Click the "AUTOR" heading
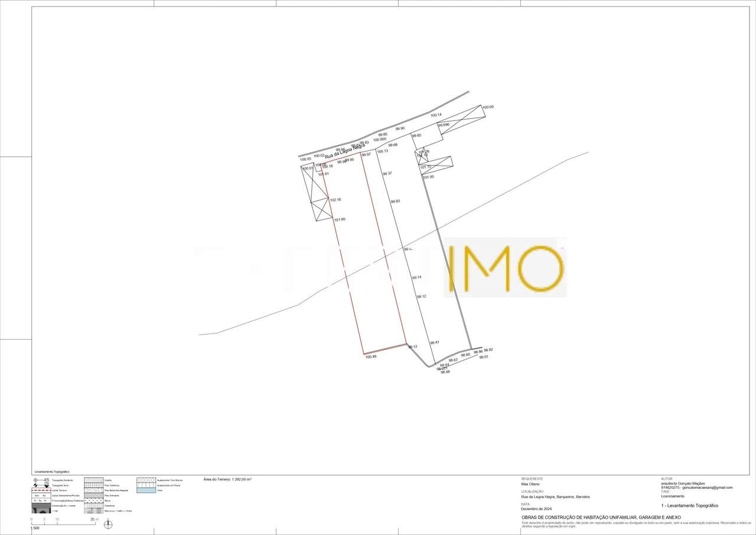 click(x=667, y=478)
